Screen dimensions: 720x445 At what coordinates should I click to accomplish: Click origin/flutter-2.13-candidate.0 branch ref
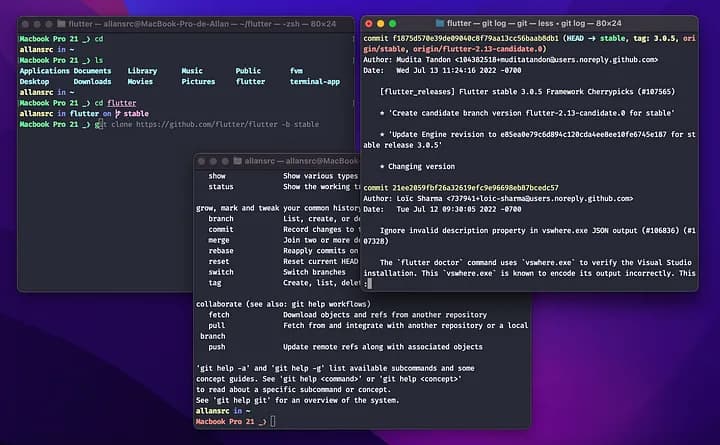478,49
